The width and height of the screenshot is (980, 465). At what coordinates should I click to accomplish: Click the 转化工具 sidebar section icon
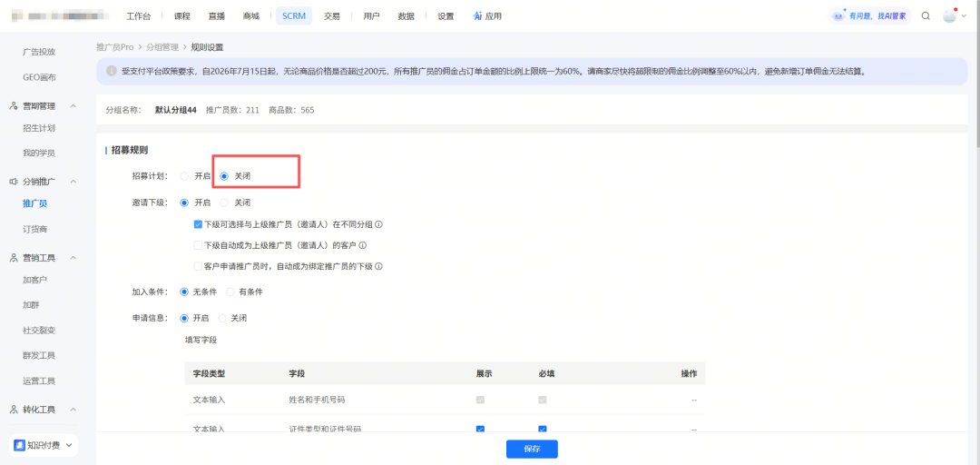pyautogui.click(x=14, y=410)
